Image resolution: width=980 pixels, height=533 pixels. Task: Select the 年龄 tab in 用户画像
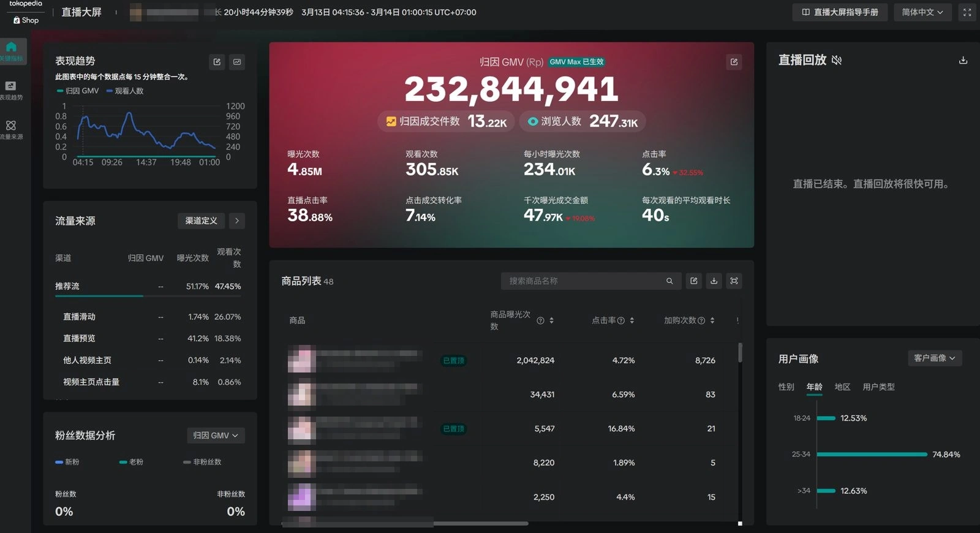(x=814, y=387)
